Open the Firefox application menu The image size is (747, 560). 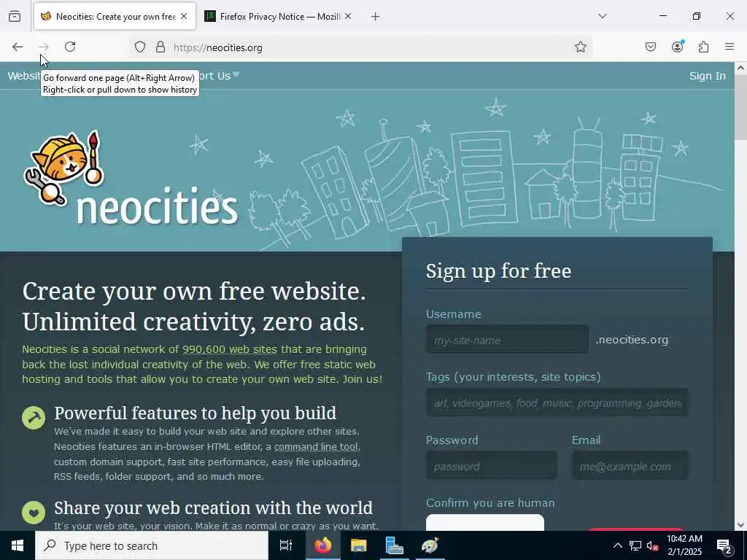[x=729, y=47]
